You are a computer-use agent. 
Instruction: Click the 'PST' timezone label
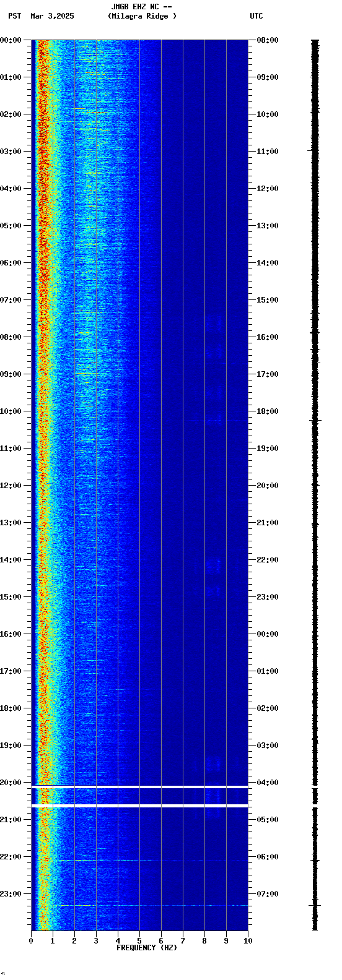(x=14, y=16)
